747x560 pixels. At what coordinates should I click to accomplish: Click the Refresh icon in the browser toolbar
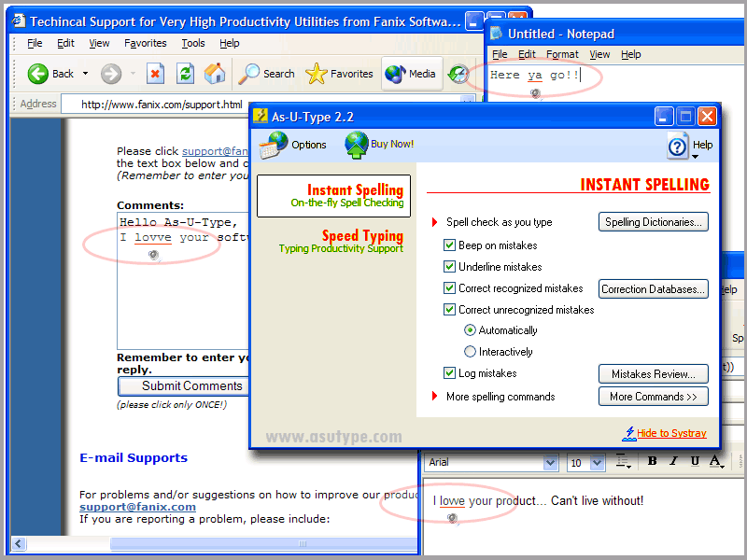(x=185, y=74)
